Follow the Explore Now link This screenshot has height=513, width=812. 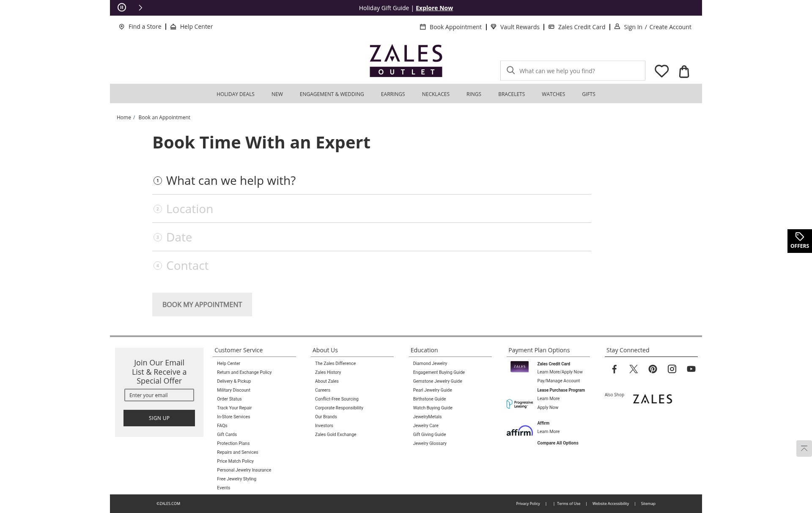point(434,8)
